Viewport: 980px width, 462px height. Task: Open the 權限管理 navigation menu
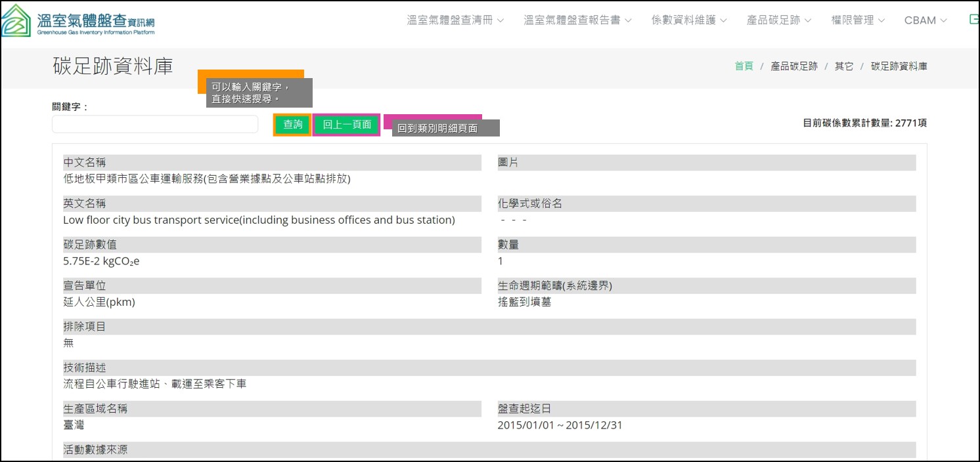858,20
